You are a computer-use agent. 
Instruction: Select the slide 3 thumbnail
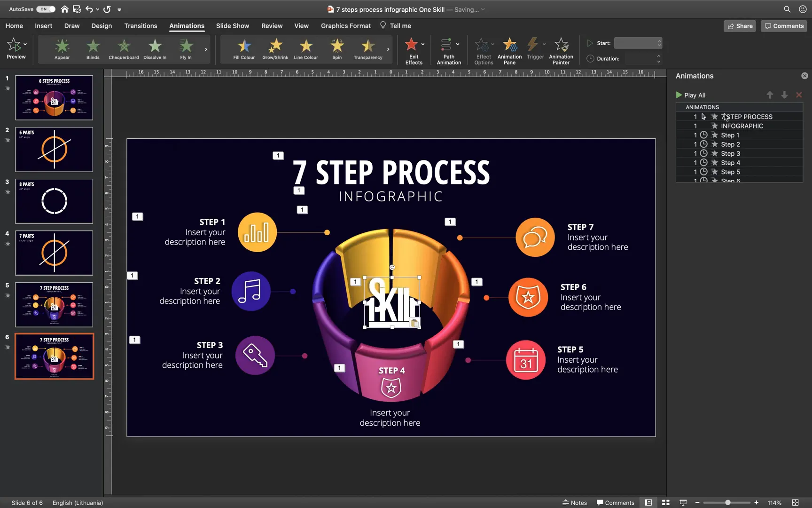54,201
